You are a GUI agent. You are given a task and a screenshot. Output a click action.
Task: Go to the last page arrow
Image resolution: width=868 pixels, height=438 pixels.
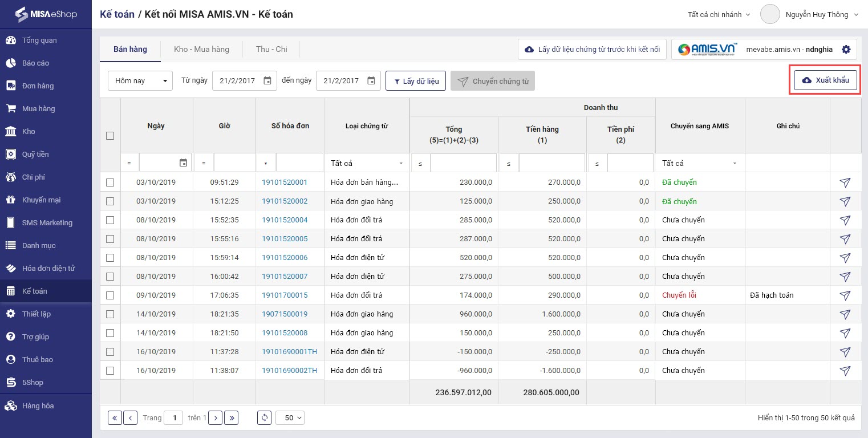(x=231, y=418)
